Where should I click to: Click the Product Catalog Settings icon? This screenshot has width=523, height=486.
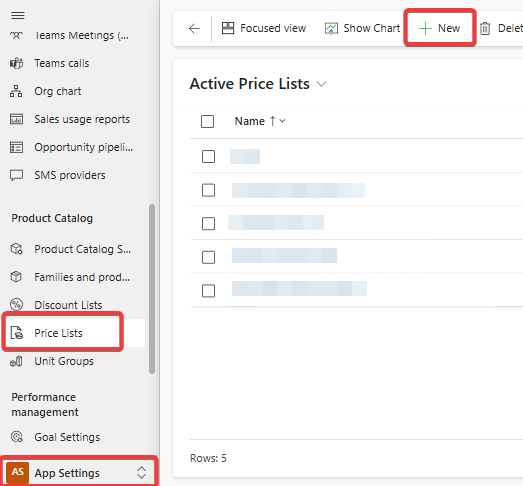coord(16,249)
